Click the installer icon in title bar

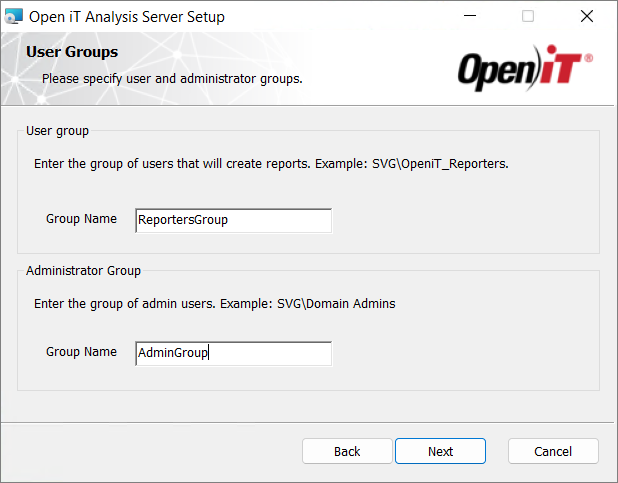pyautogui.click(x=14, y=17)
